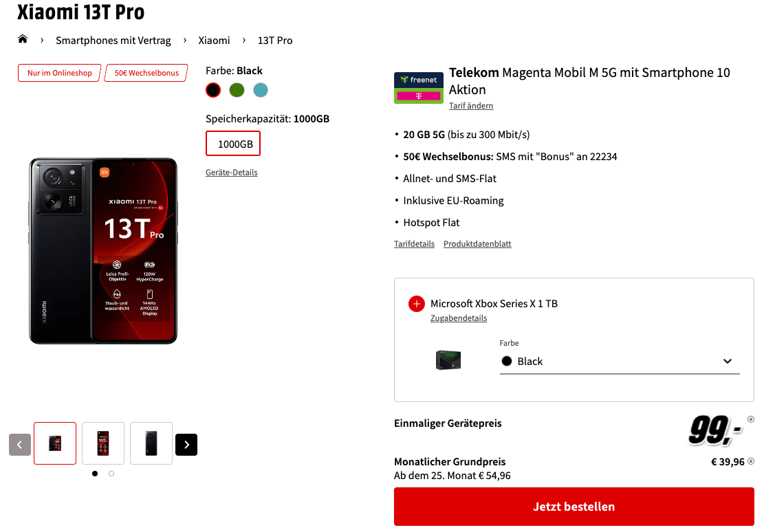Image resolution: width=764 pixels, height=532 pixels.
Task: Select the 1000GB storage option
Action: [x=233, y=144]
